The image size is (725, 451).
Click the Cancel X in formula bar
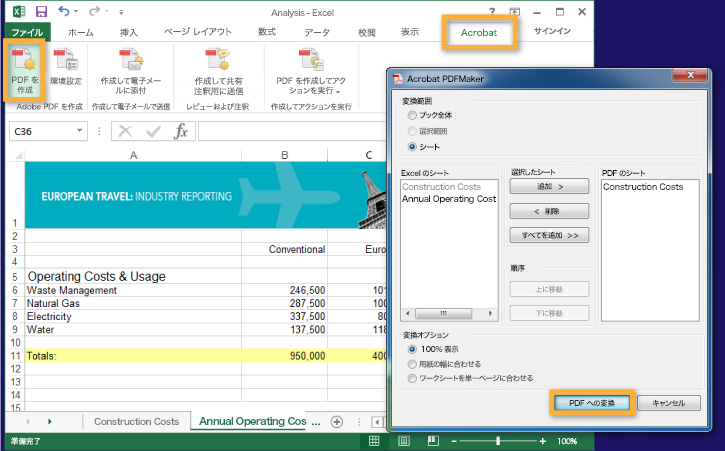pyautogui.click(x=125, y=131)
